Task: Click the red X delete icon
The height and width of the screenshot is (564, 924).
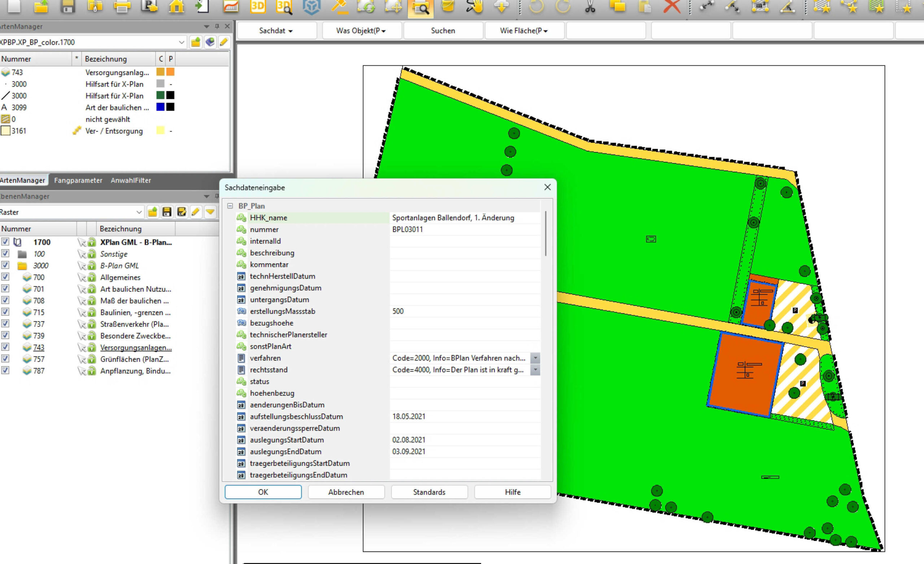Action: [x=672, y=6]
